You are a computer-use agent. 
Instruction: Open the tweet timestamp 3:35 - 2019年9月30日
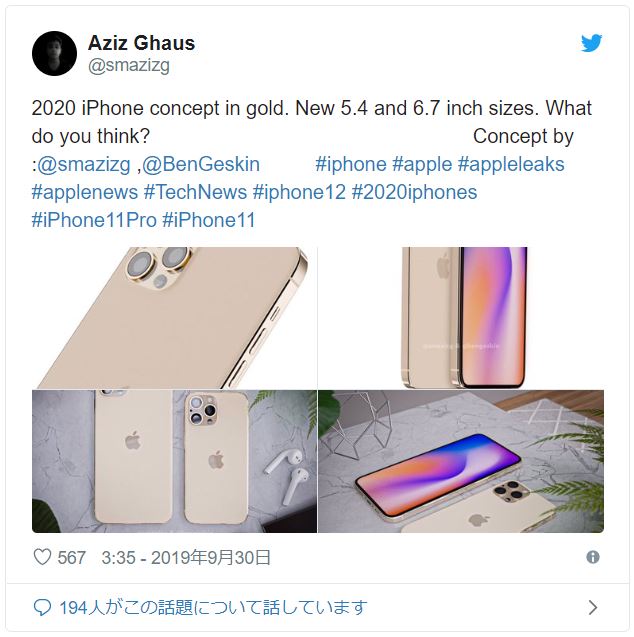click(x=186, y=557)
